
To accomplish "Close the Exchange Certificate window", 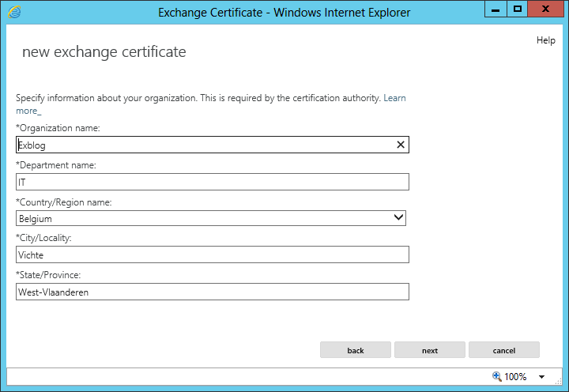I will (x=545, y=9).
